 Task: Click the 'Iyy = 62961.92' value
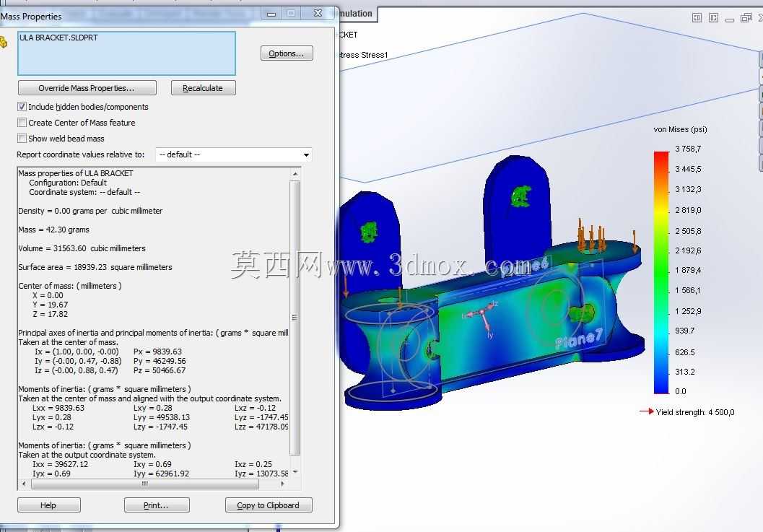pos(162,474)
